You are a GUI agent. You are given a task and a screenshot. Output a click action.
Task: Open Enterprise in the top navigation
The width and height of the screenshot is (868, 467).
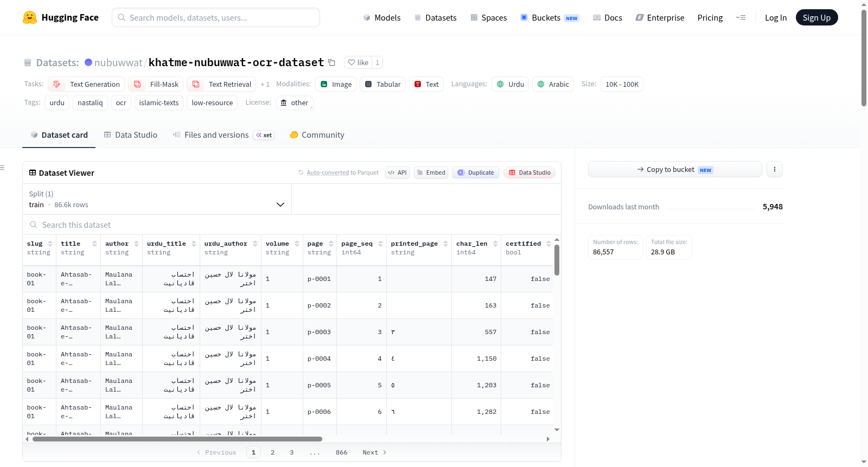[660, 17]
